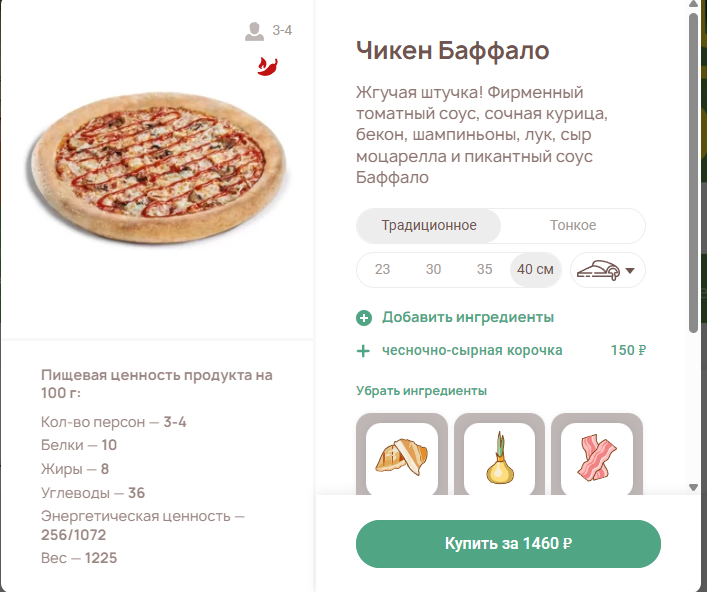Click the persons count icon
The width and height of the screenshot is (707, 592).
[x=254, y=32]
